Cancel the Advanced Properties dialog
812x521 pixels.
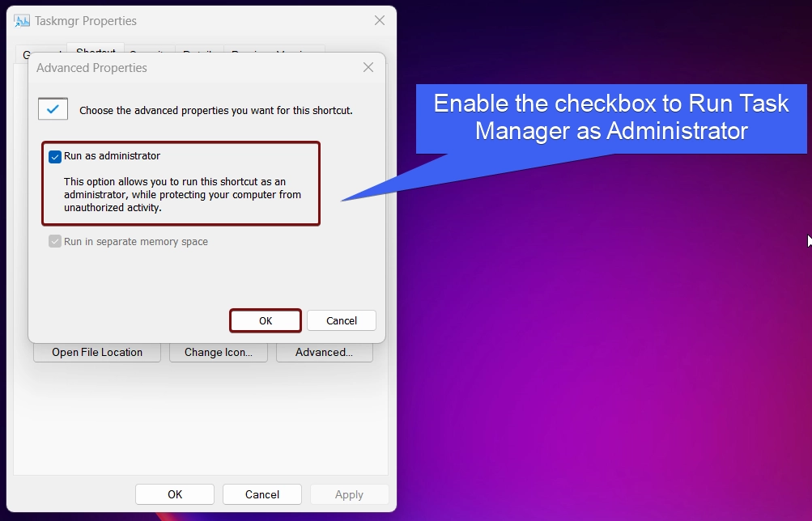coord(342,321)
